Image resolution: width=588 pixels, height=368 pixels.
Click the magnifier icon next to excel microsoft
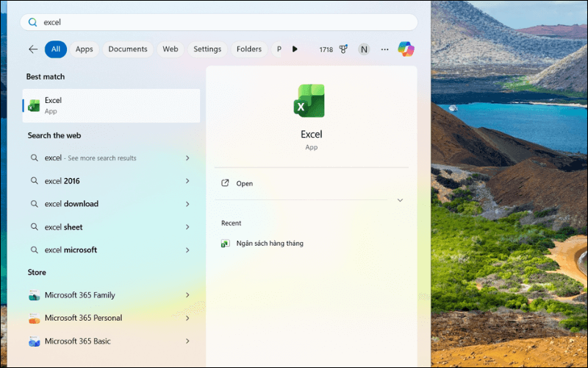pyautogui.click(x=34, y=250)
